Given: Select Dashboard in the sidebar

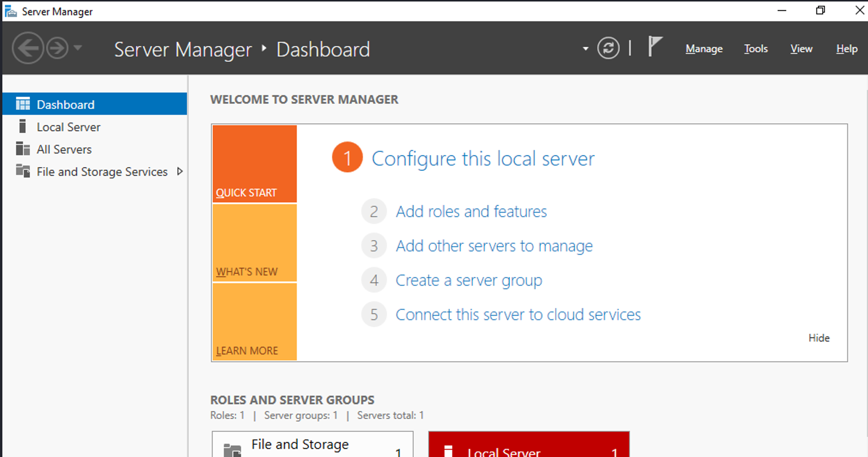Looking at the screenshot, I should point(95,104).
